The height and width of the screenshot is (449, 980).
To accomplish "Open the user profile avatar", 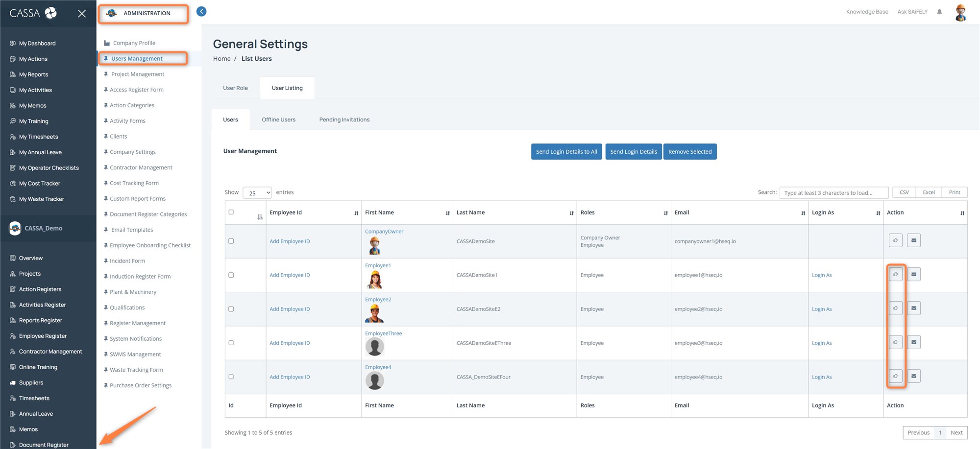I will (x=960, y=12).
